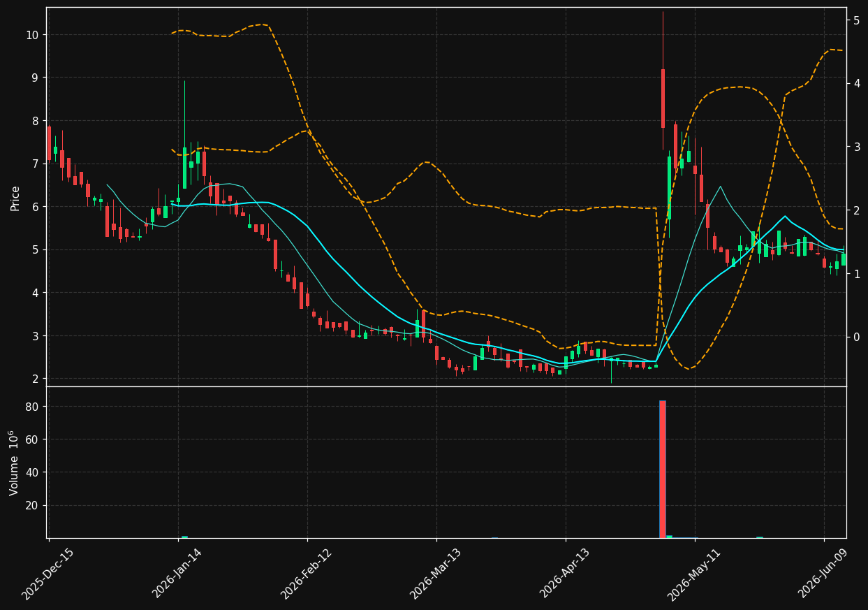Image resolution: width=868 pixels, height=610 pixels.
Task: Click the 2025-Dec-15 date label
Action: point(47,574)
